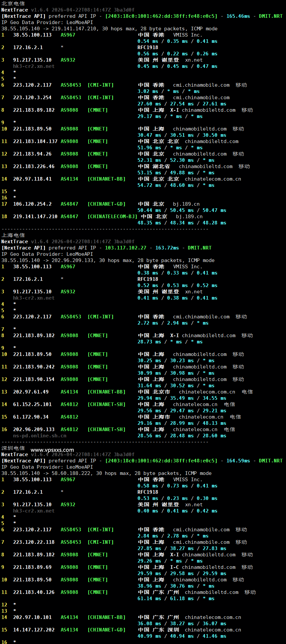Click the hostname ns-pd.online.sh.cn
This screenshot has height=644, width=286.
pyautogui.click(x=40, y=436)
